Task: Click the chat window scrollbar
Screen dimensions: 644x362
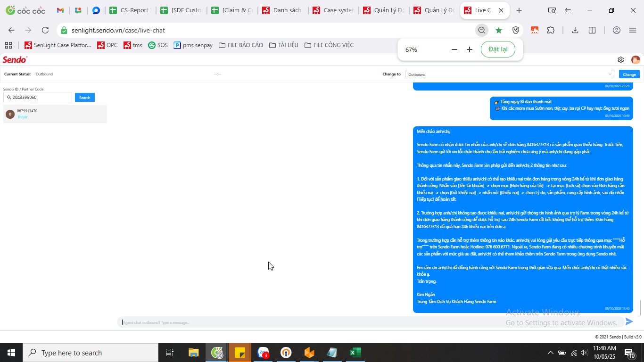Action: (x=641, y=307)
